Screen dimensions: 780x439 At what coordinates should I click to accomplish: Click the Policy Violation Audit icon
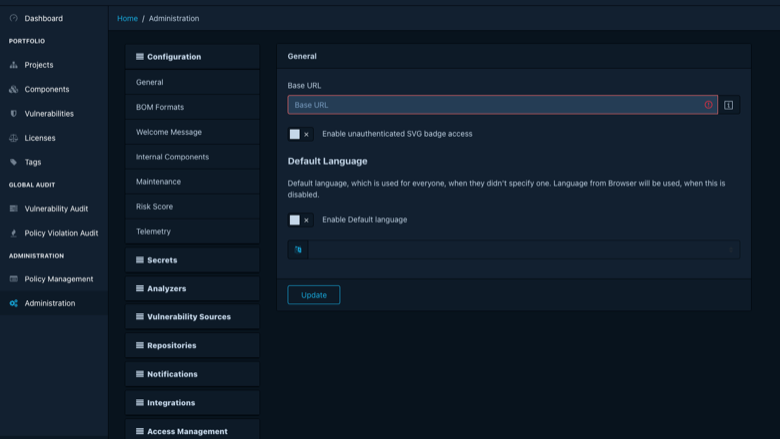coord(13,233)
